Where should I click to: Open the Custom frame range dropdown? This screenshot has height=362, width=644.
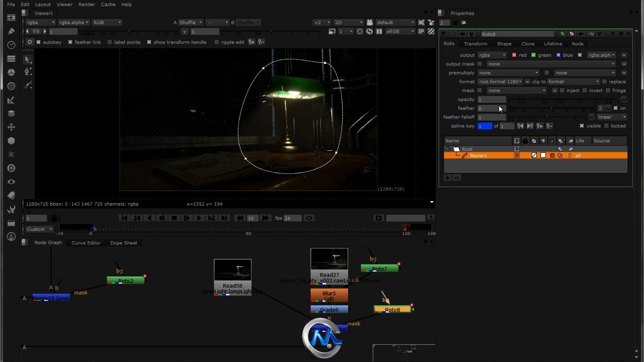39,229
